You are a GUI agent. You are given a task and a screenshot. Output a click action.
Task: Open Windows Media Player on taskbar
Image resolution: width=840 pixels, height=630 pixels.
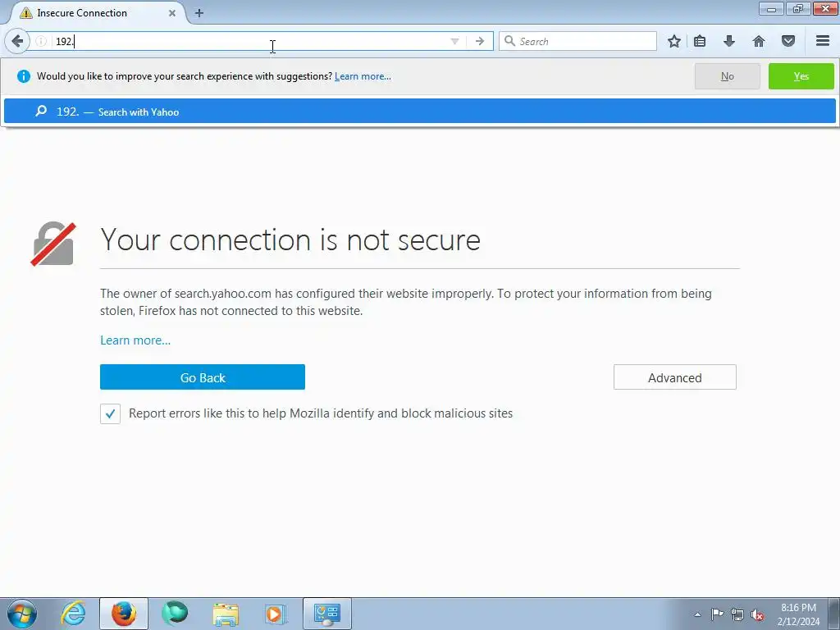coord(276,614)
